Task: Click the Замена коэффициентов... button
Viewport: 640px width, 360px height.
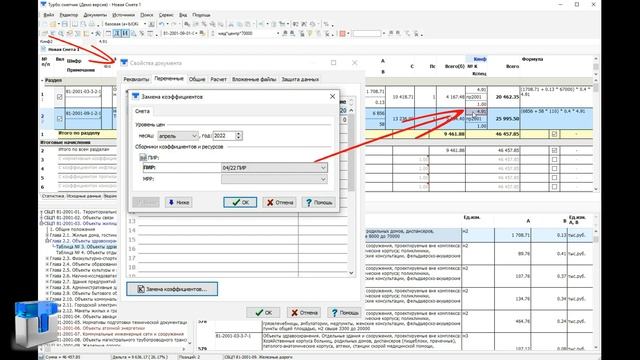Action: [172, 289]
